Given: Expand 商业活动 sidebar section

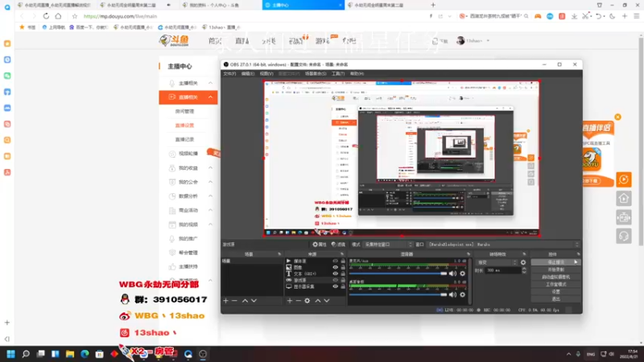Looking at the screenshot, I should pos(210,210).
